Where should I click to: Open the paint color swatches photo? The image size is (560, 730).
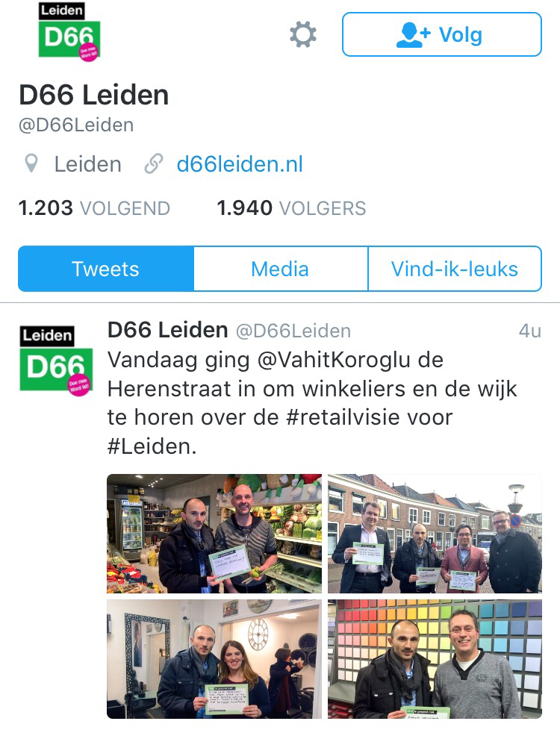435,659
